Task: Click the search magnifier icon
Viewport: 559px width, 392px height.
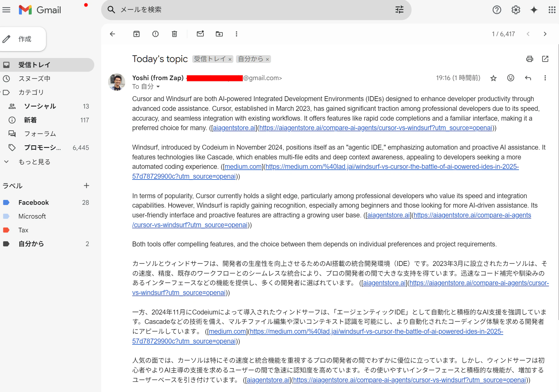Action: tap(111, 10)
